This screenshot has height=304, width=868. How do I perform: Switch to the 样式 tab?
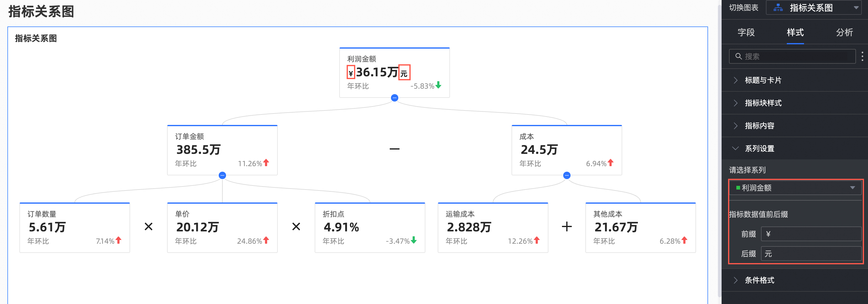795,32
